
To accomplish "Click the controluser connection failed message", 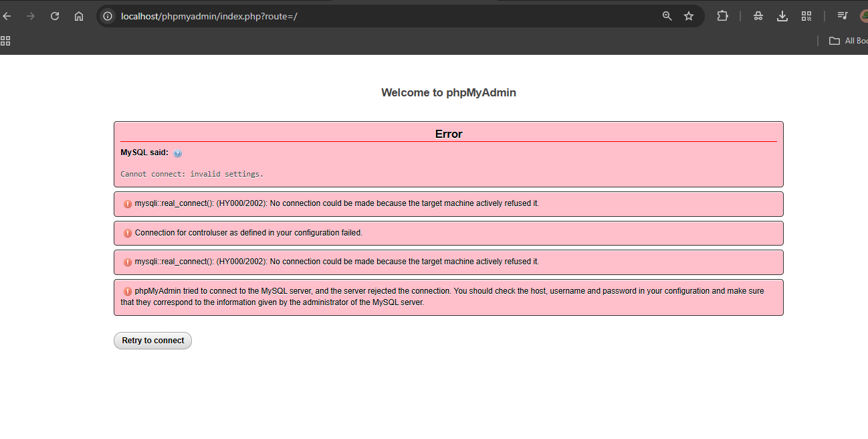I will tap(248, 233).
